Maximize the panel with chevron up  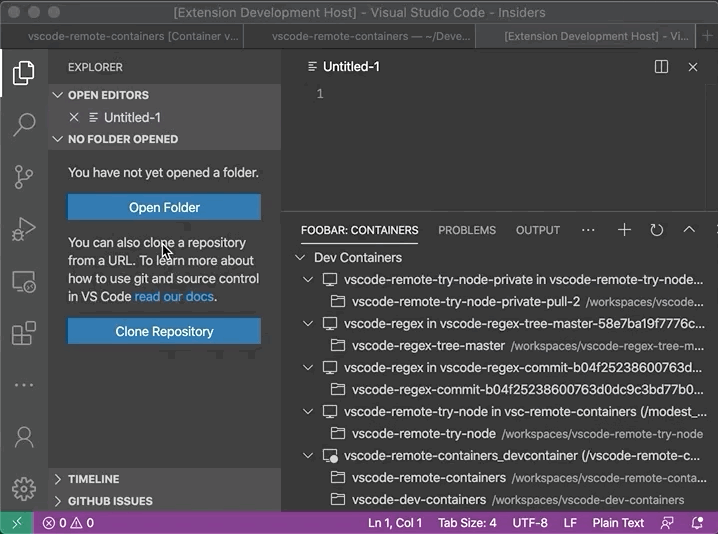tap(689, 229)
